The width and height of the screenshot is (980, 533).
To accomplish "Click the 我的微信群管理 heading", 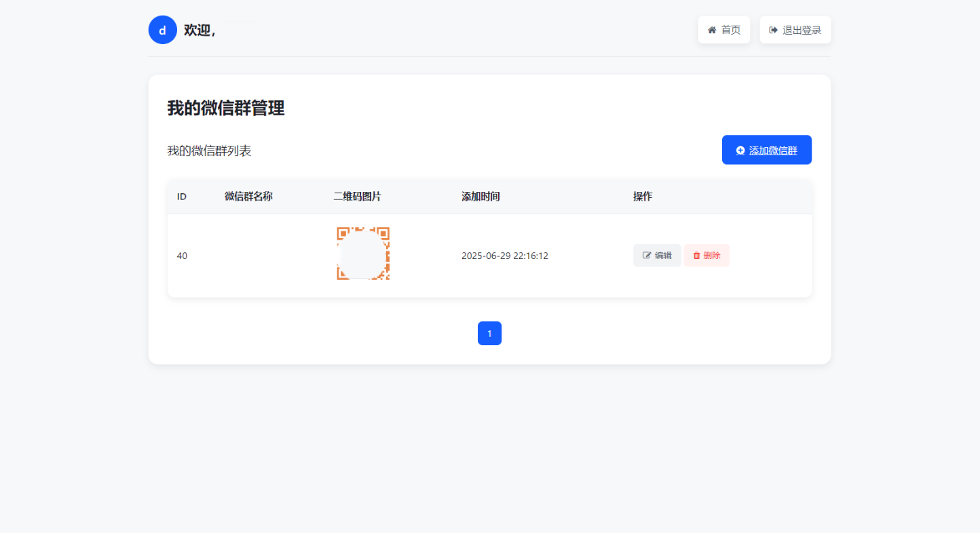I will [226, 108].
